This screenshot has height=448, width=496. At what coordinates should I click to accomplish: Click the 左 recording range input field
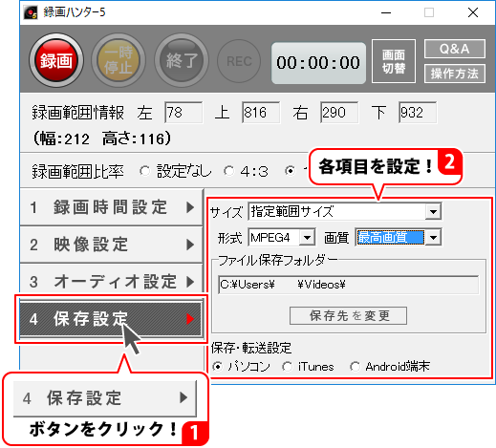pos(183,113)
